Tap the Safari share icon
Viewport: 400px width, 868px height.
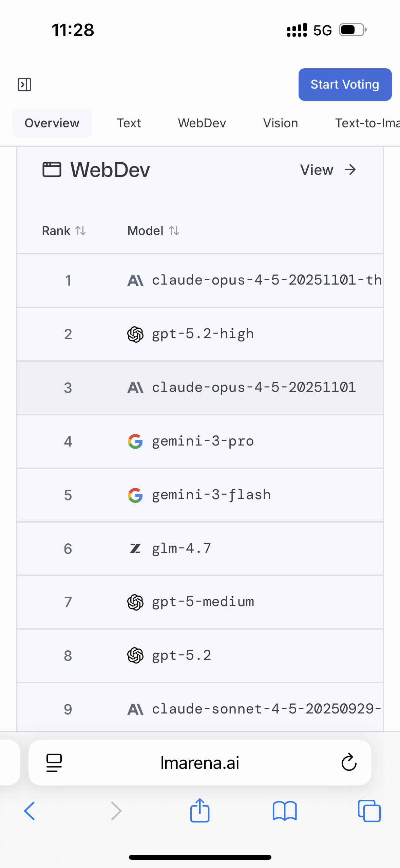200,810
